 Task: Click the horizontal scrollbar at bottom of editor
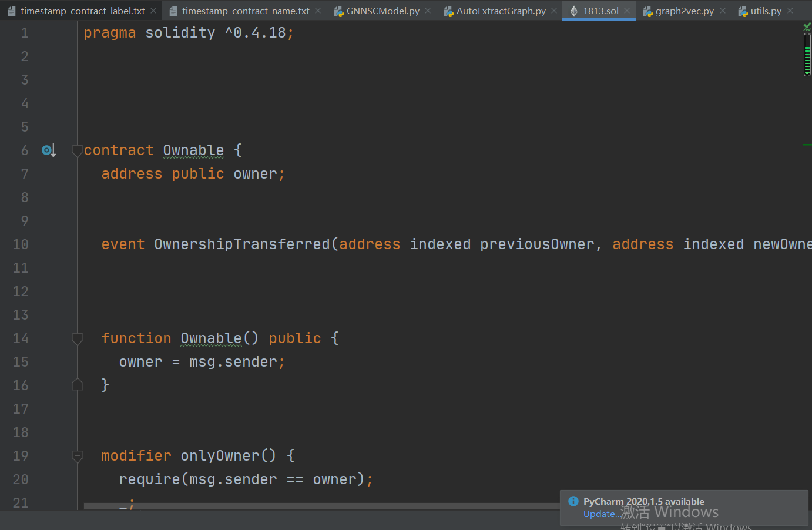pyautogui.click(x=322, y=505)
